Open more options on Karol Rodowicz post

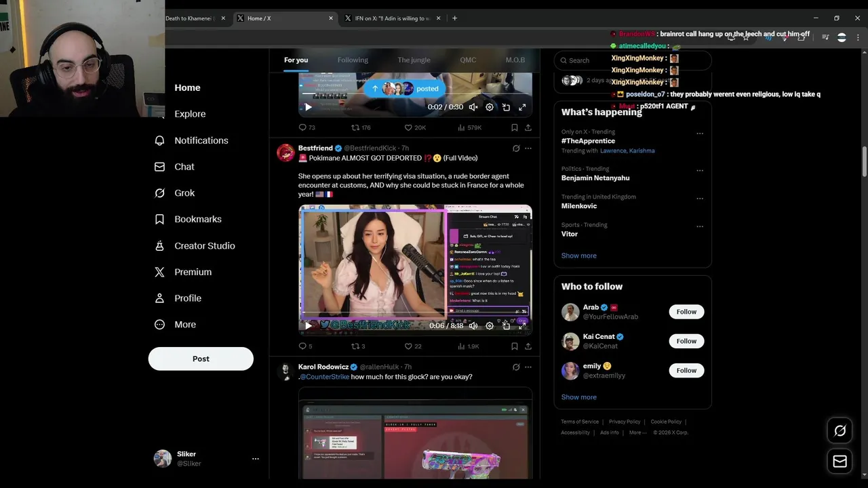pos(528,367)
